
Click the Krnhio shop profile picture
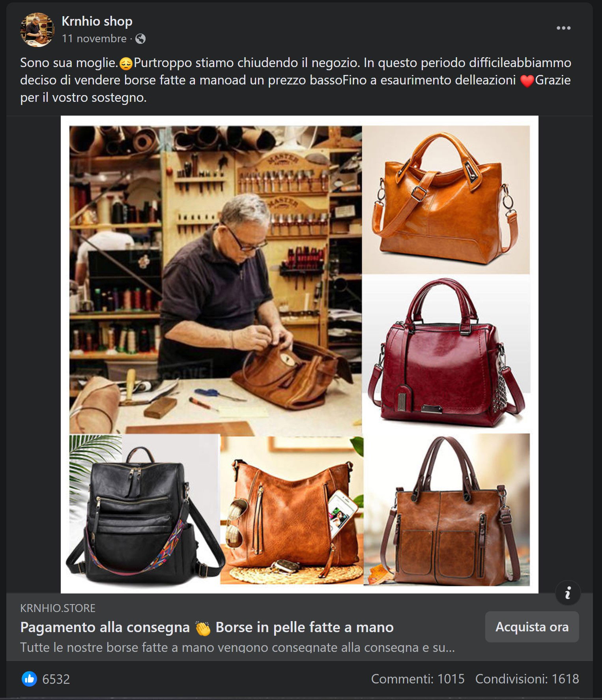(x=37, y=30)
